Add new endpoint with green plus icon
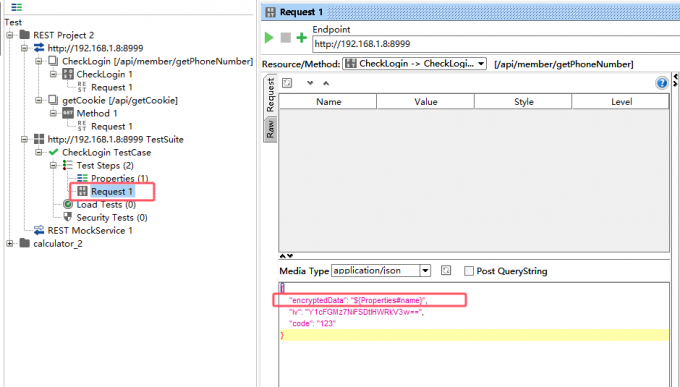The height and width of the screenshot is (387, 680). 301,38
